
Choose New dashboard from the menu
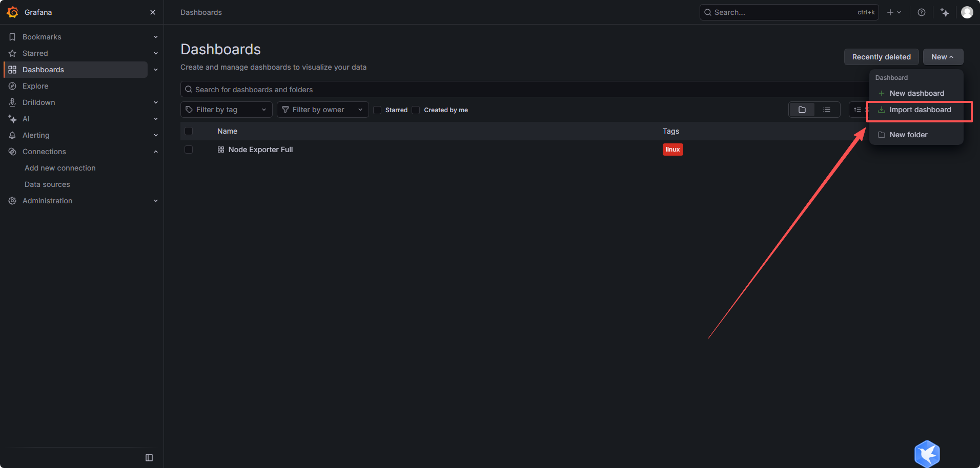tap(916, 93)
